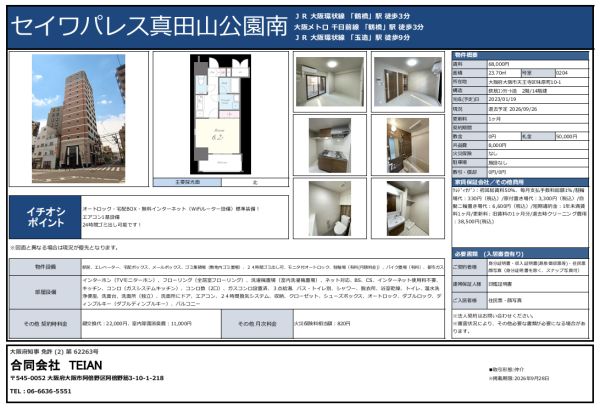Click the イチオシポイント blue label
Image resolution: width=600 pixels, height=418 pixels.
[x=45, y=217]
